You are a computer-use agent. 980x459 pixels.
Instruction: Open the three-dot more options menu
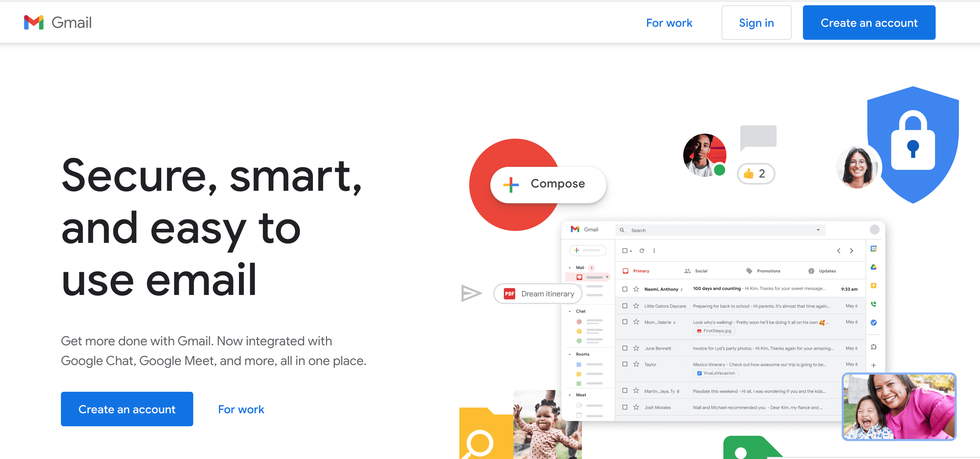pos(654,251)
